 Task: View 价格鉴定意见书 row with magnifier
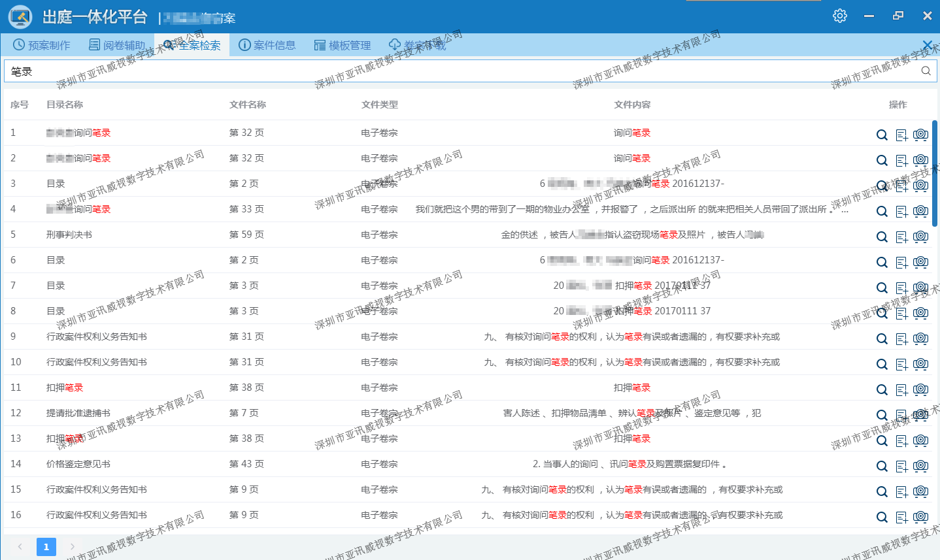point(882,467)
